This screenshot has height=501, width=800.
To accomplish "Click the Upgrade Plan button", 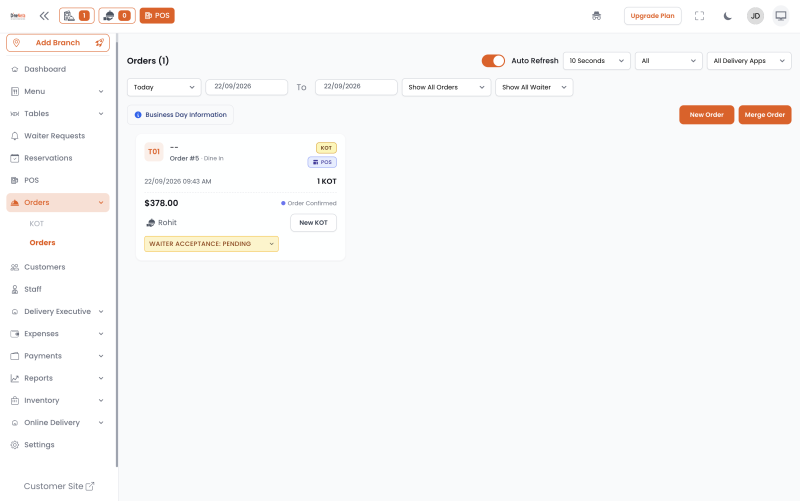I will pyautogui.click(x=653, y=16).
